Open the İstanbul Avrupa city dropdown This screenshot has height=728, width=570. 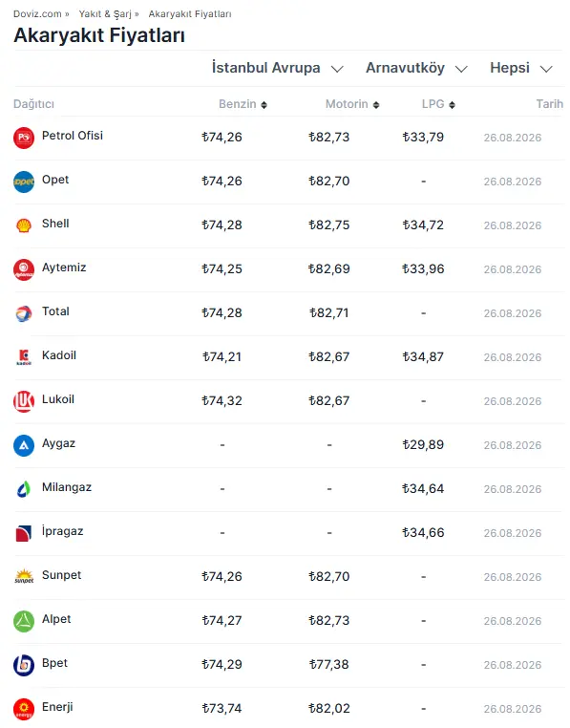(278, 68)
